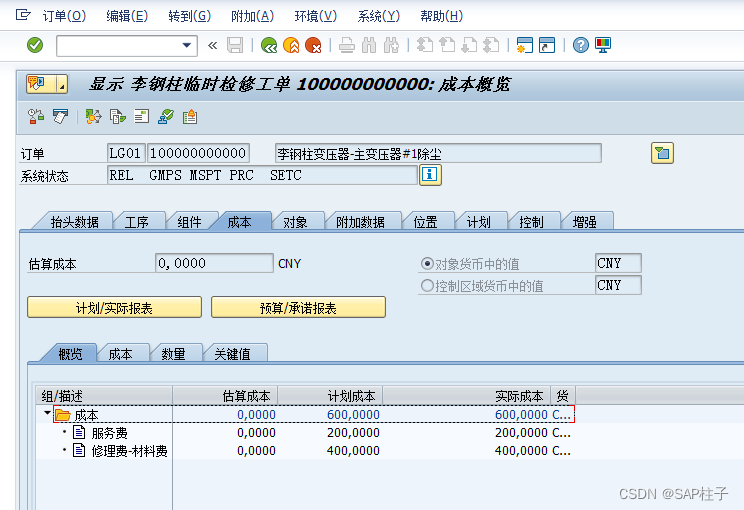This screenshot has height=510, width=744.
Task: Click the second application toolbar icon with tag
Action: click(x=60, y=116)
